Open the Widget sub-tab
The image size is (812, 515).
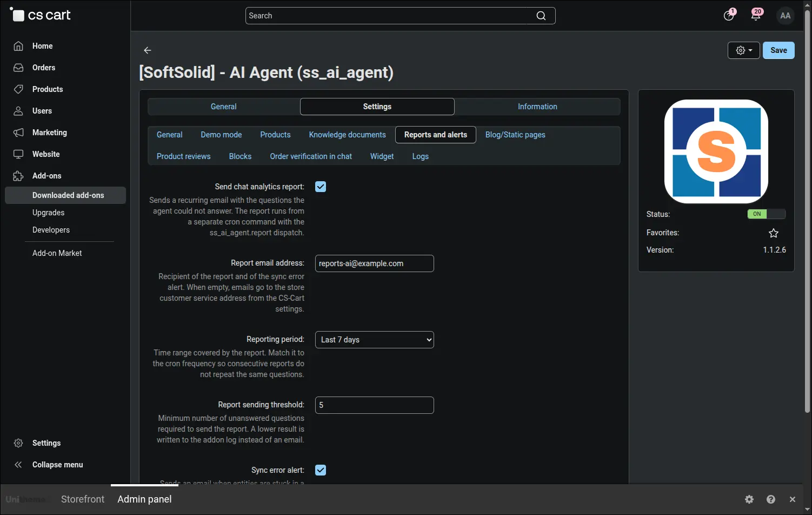point(382,156)
